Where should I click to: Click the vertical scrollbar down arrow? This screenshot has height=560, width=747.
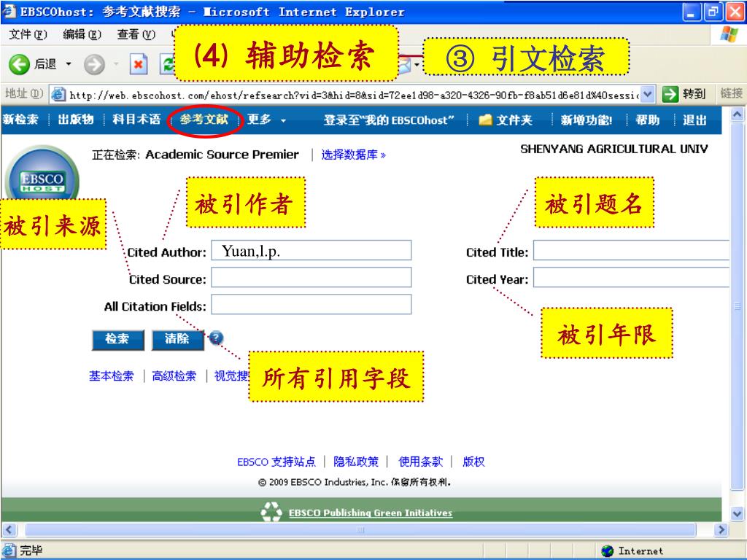coord(737,514)
